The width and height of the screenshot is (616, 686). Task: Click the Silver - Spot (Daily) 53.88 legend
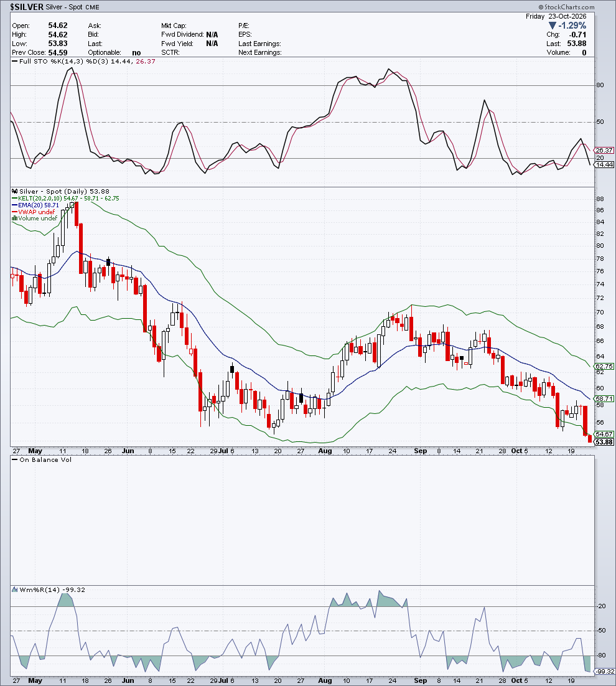point(64,191)
